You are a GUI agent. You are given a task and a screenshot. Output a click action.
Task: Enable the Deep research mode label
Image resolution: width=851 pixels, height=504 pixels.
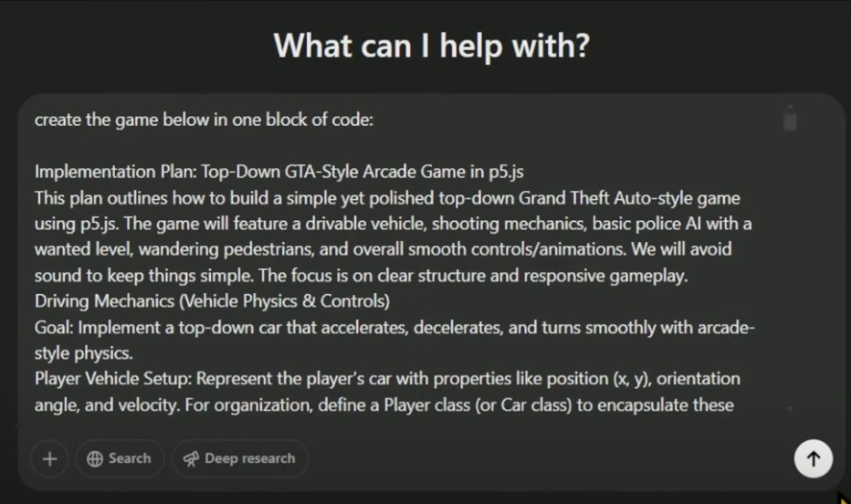249,458
